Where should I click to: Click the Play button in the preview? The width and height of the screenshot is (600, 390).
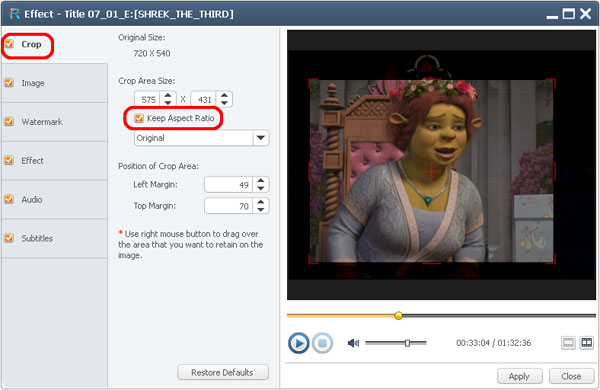[298, 343]
